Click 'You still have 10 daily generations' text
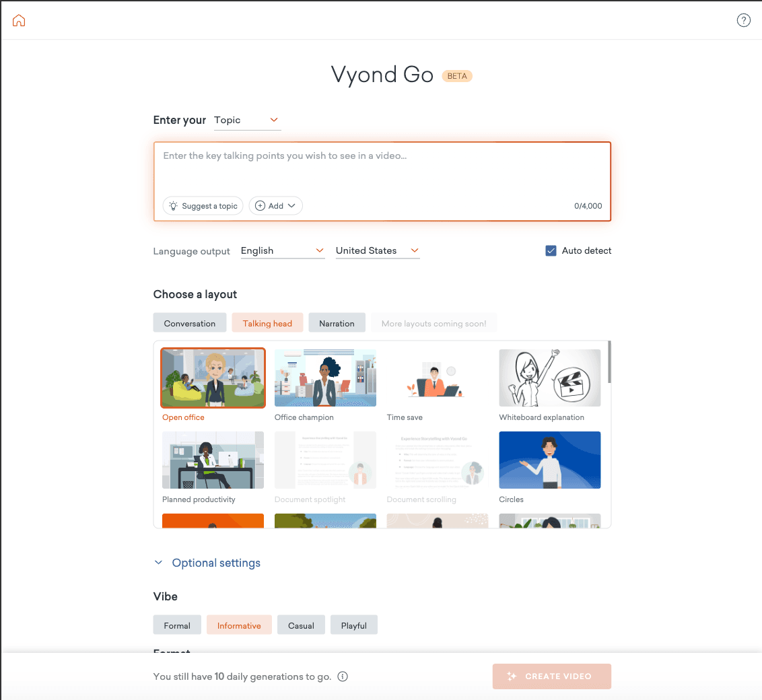 pyautogui.click(x=242, y=676)
